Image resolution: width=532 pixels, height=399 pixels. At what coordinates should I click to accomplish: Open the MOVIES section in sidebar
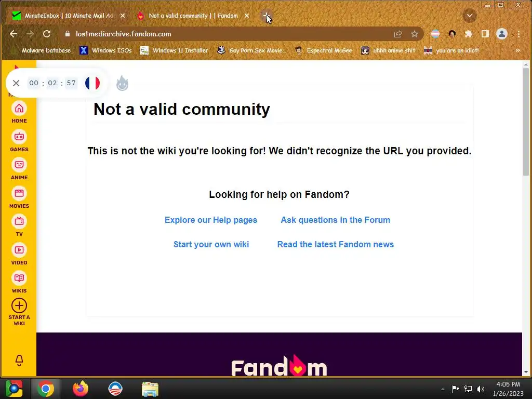19,197
